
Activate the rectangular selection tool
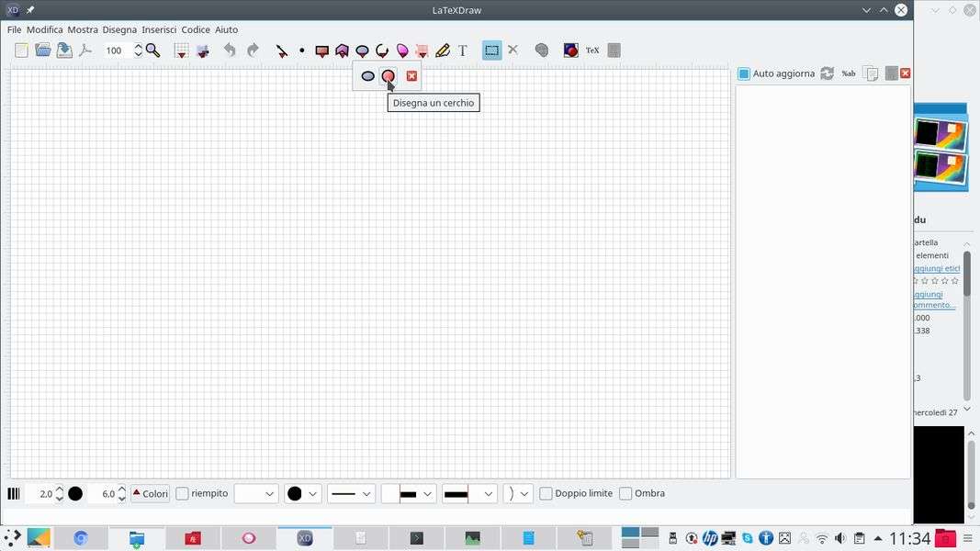click(x=492, y=51)
